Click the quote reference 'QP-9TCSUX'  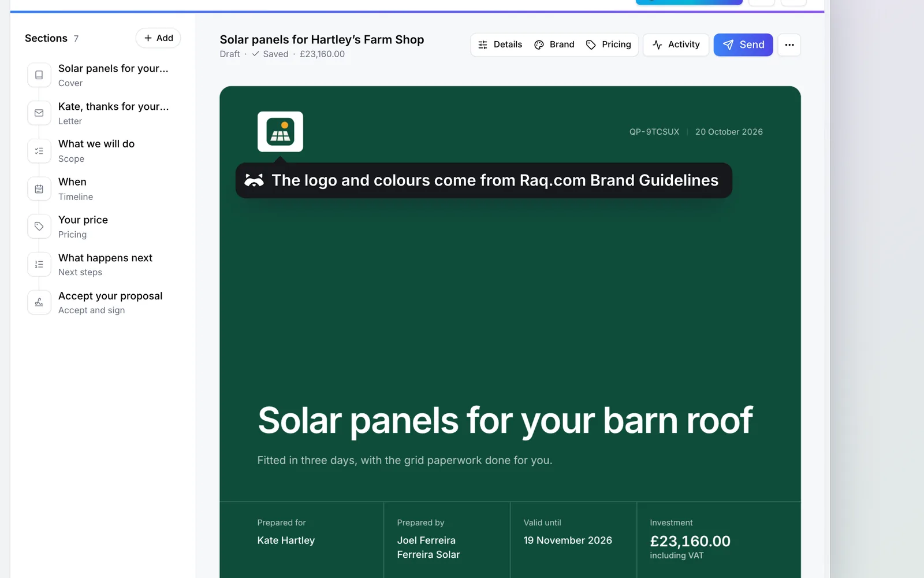pyautogui.click(x=654, y=132)
